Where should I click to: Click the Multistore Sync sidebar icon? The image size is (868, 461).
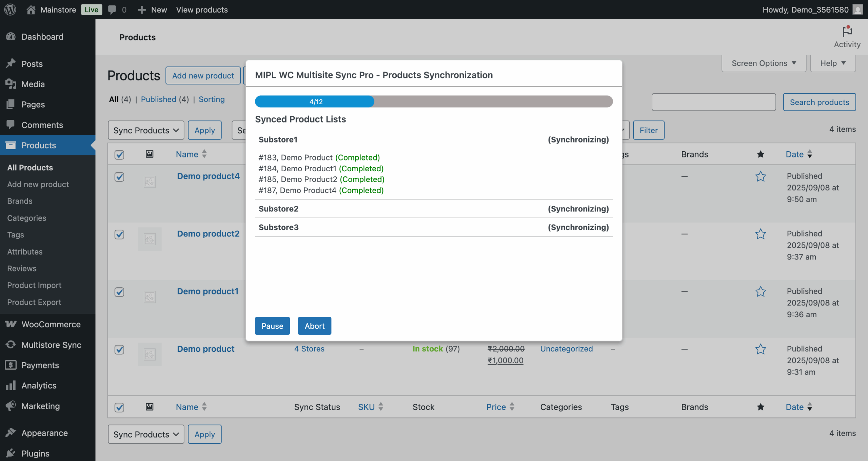[x=11, y=345]
